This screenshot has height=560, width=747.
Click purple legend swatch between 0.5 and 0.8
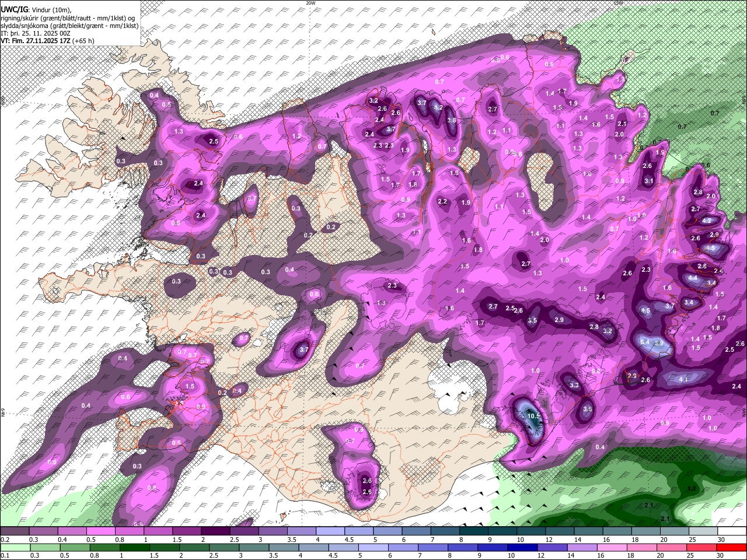100,531
